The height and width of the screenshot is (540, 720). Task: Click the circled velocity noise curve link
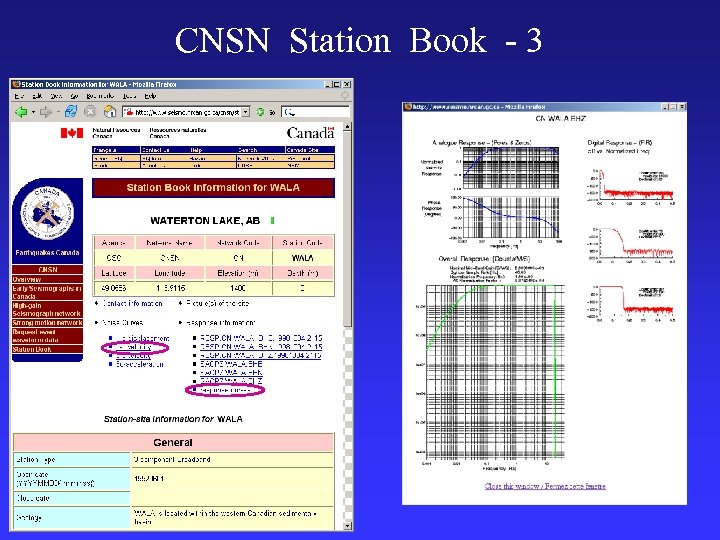tap(134, 347)
